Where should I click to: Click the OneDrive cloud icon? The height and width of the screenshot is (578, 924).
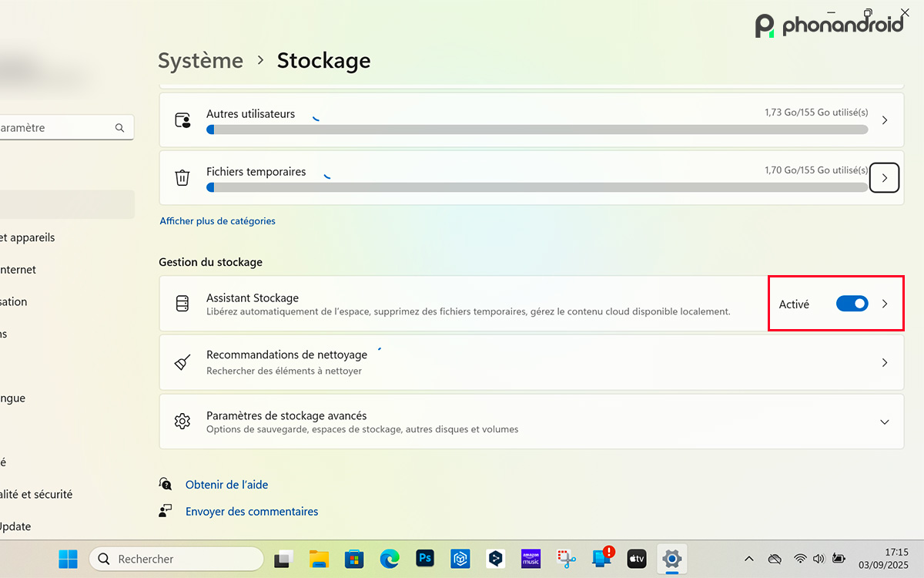(775, 559)
